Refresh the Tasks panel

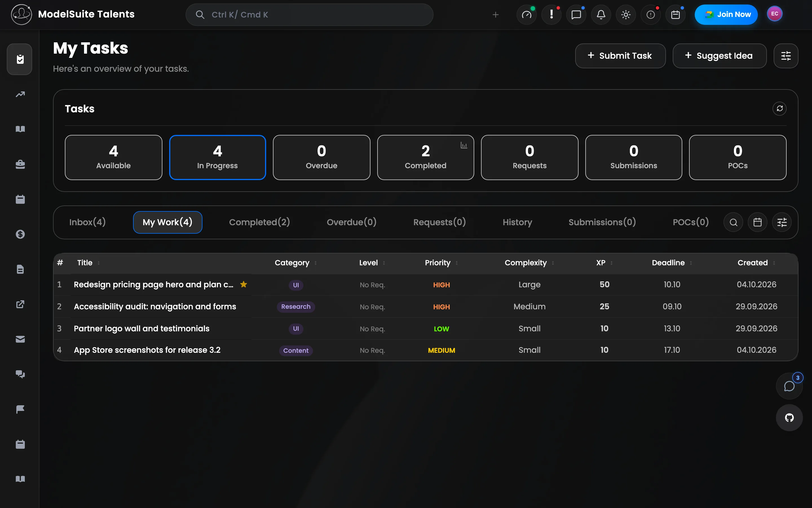pos(780,109)
